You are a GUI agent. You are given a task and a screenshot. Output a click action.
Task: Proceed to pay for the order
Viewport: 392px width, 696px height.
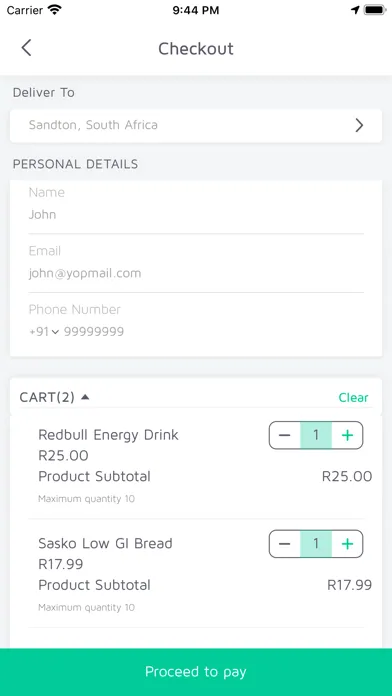pos(196,672)
